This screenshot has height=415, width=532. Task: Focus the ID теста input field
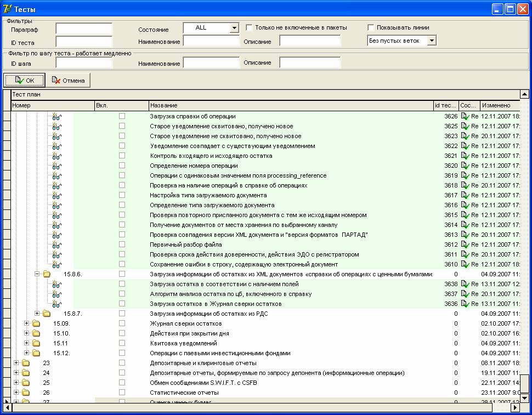84,42
